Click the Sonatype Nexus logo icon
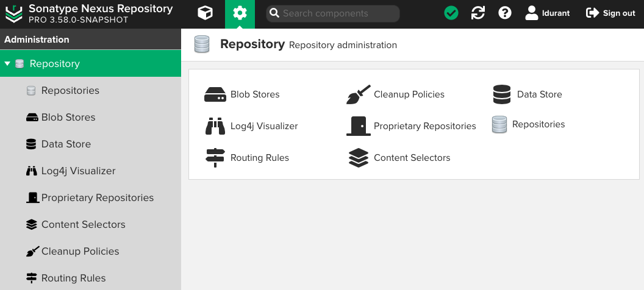This screenshot has height=290, width=644. pos(13,13)
